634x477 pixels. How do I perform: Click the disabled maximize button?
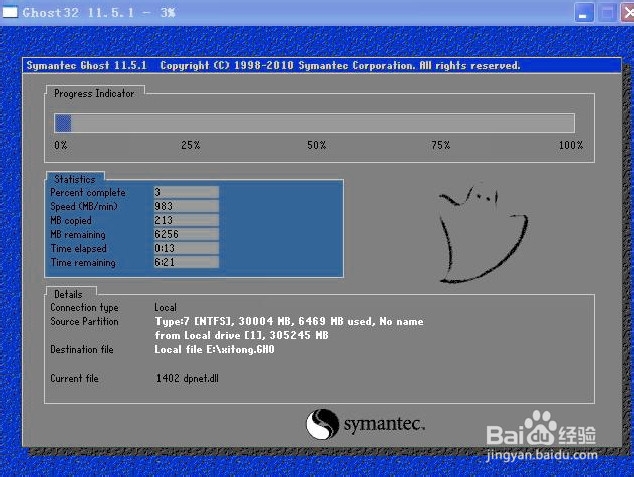[x=607, y=13]
